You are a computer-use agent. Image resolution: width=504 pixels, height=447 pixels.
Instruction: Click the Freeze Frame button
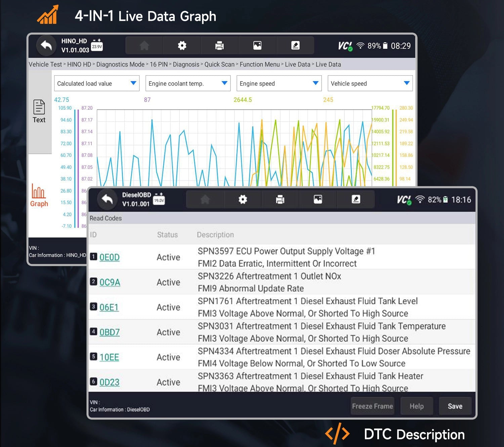pos(372,406)
